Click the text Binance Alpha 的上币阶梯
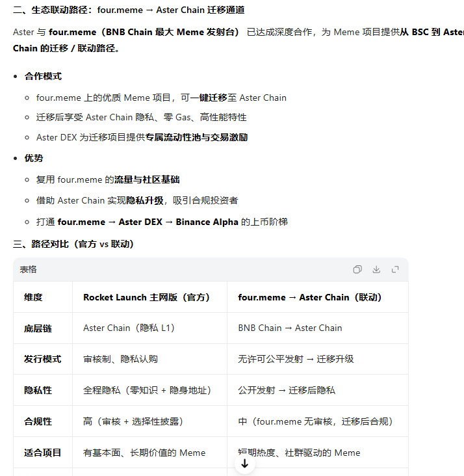 coord(231,222)
